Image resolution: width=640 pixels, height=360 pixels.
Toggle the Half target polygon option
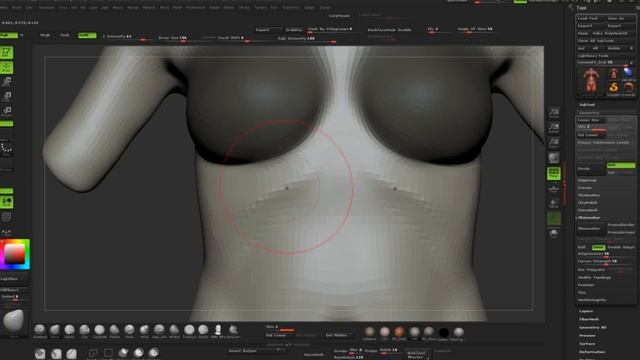[582, 247]
